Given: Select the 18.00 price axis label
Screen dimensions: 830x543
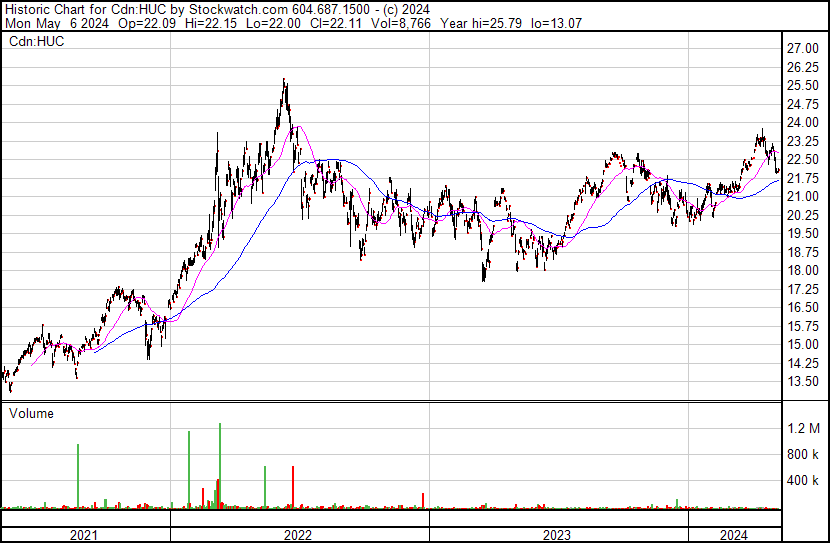Looking at the screenshot, I should [802, 270].
